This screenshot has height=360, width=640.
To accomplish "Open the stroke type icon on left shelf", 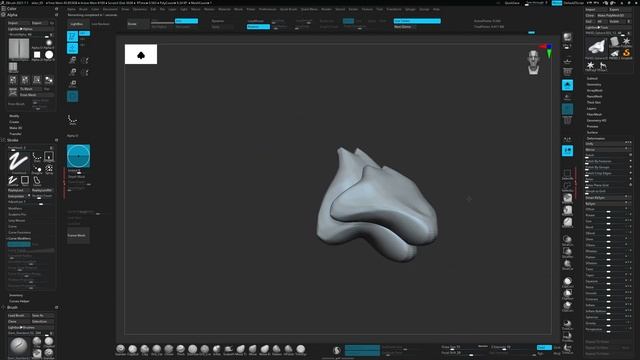I will pos(72,120).
